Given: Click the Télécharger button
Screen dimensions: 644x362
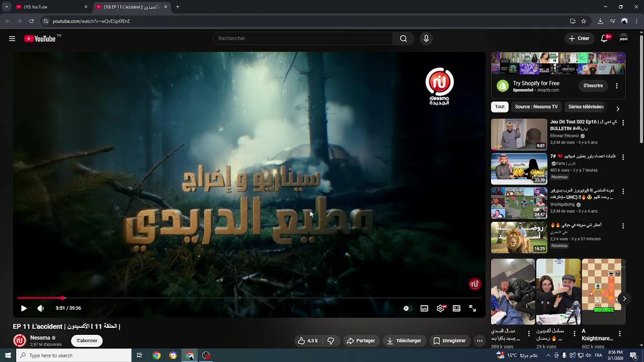Looking at the screenshot, I should tap(404, 340).
